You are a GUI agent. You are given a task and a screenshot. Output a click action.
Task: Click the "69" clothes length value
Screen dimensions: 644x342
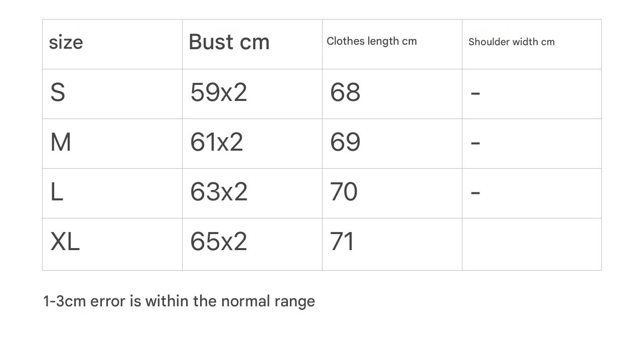point(345,143)
